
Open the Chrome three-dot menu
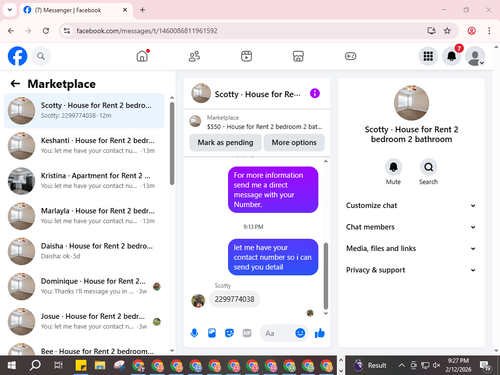[489, 31]
